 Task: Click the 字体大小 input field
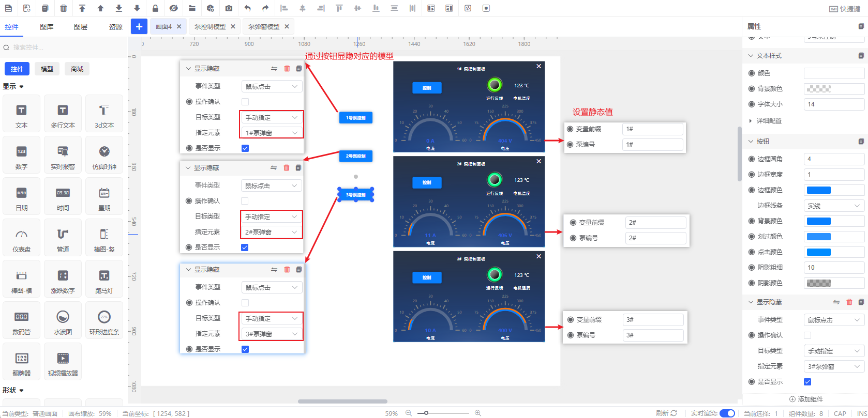pos(833,104)
